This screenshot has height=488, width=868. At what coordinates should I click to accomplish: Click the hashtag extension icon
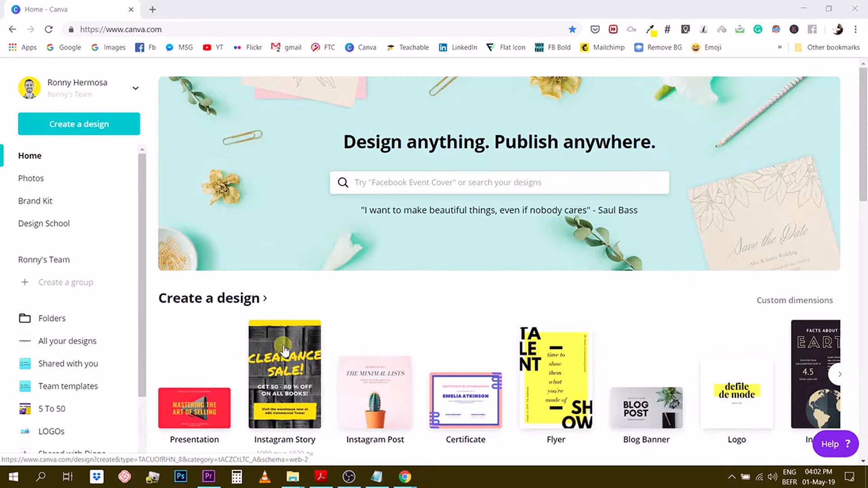[667, 29]
